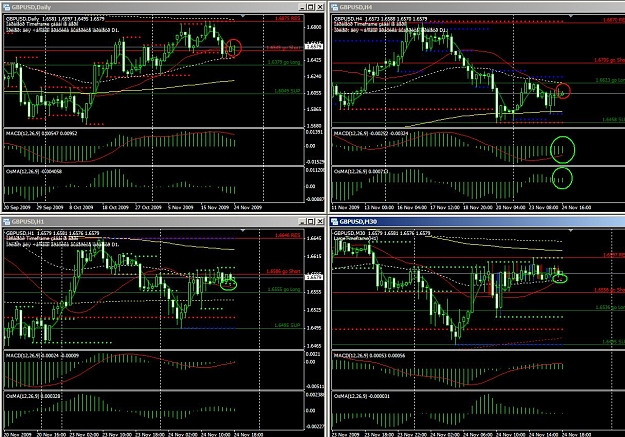Click the 24 Nov 16:00 time on H4 axis

(x=576, y=207)
